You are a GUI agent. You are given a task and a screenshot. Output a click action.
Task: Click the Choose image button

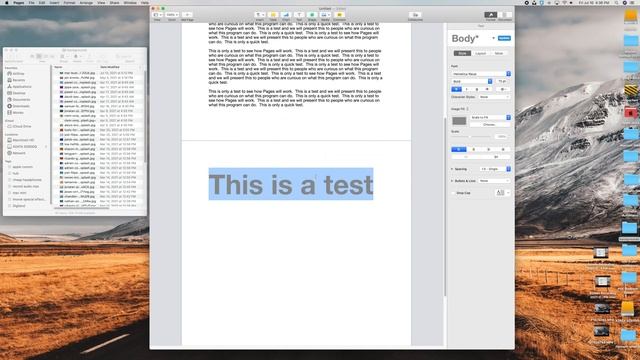pos(489,124)
